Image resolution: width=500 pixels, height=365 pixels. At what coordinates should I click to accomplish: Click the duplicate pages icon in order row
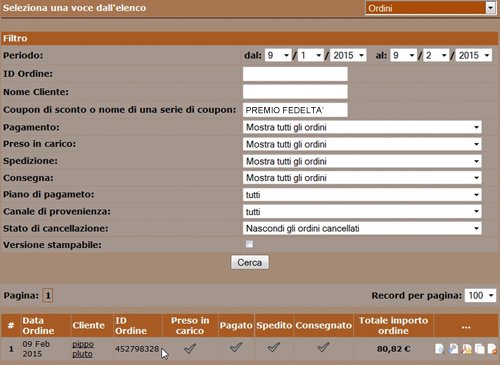click(x=480, y=349)
